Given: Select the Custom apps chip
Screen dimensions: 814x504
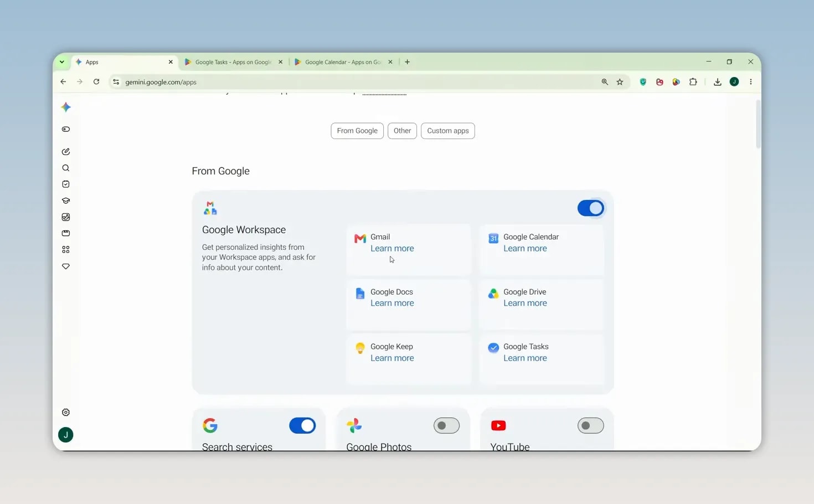Looking at the screenshot, I should click(x=448, y=131).
